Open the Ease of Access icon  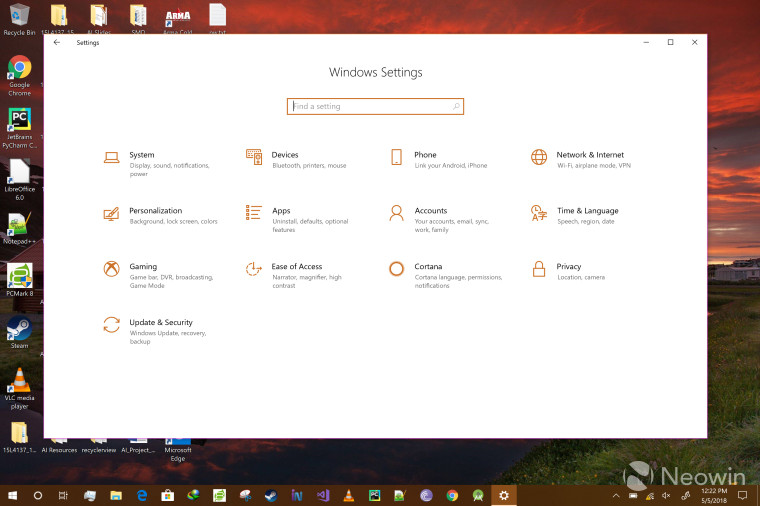(253, 269)
